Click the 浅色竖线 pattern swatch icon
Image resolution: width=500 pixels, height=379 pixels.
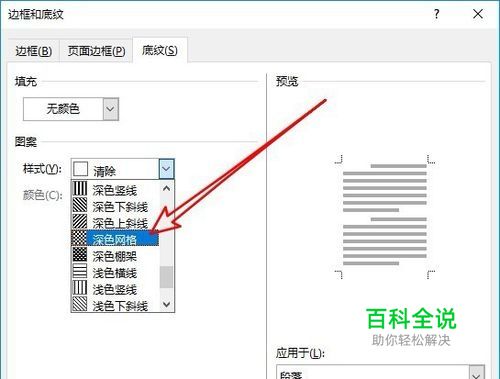coord(80,287)
